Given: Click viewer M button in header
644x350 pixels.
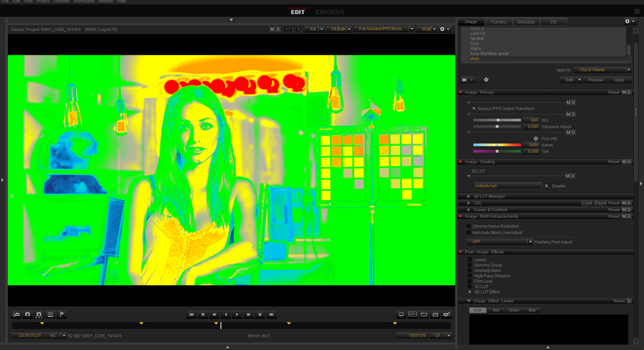Looking at the screenshot, I should 272,29.
